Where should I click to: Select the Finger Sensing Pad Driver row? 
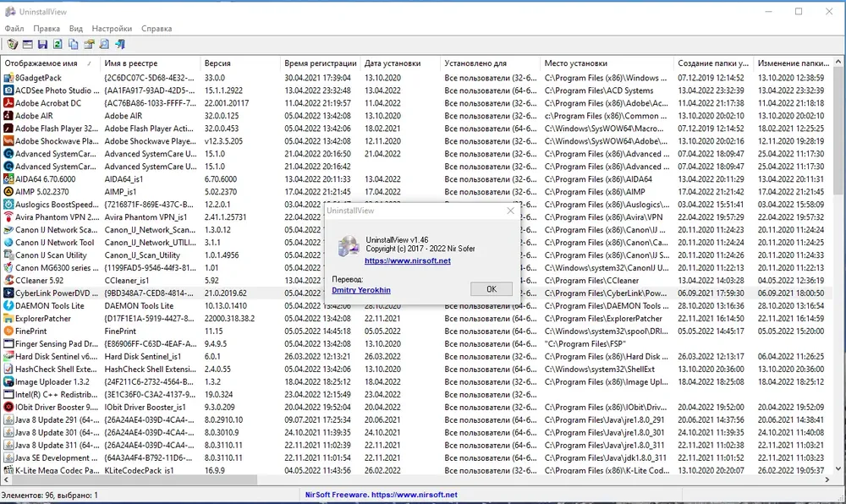[x=416, y=344]
